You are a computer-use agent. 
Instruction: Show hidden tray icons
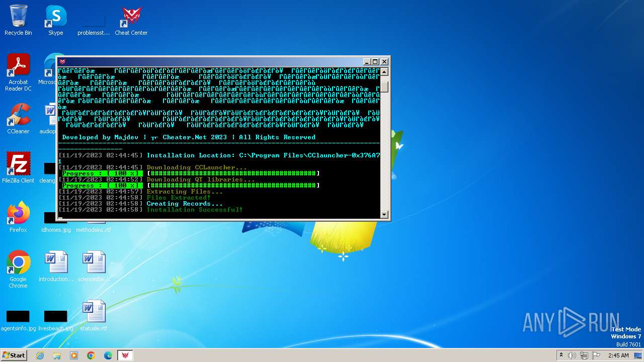point(561,355)
